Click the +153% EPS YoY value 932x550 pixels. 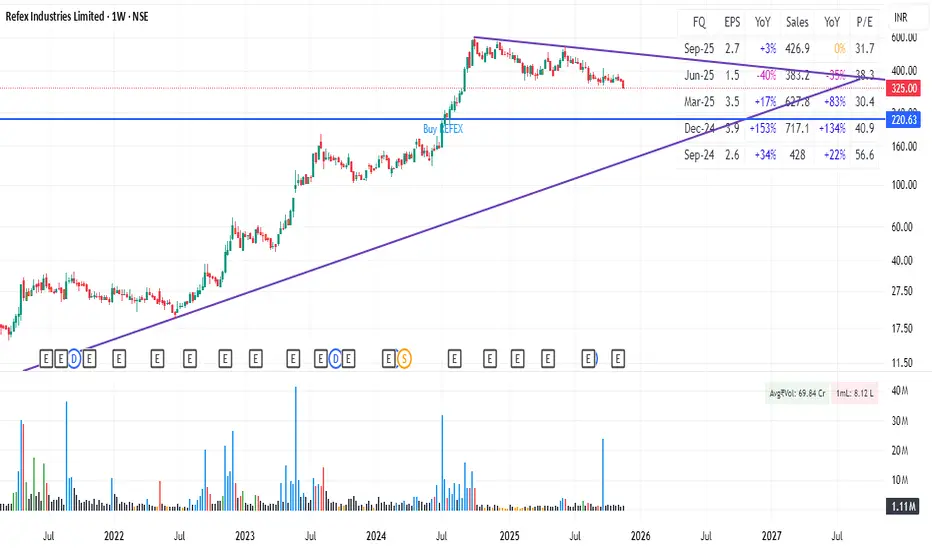click(763, 128)
